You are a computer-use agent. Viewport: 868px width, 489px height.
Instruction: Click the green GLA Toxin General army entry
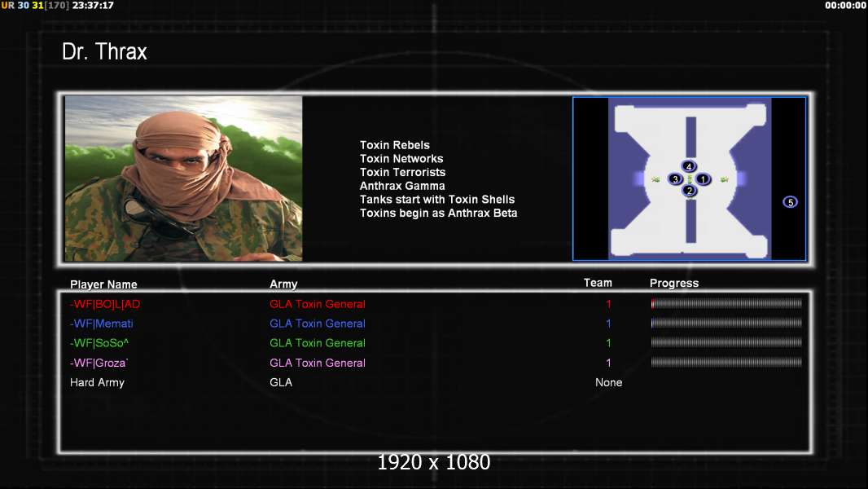click(318, 343)
